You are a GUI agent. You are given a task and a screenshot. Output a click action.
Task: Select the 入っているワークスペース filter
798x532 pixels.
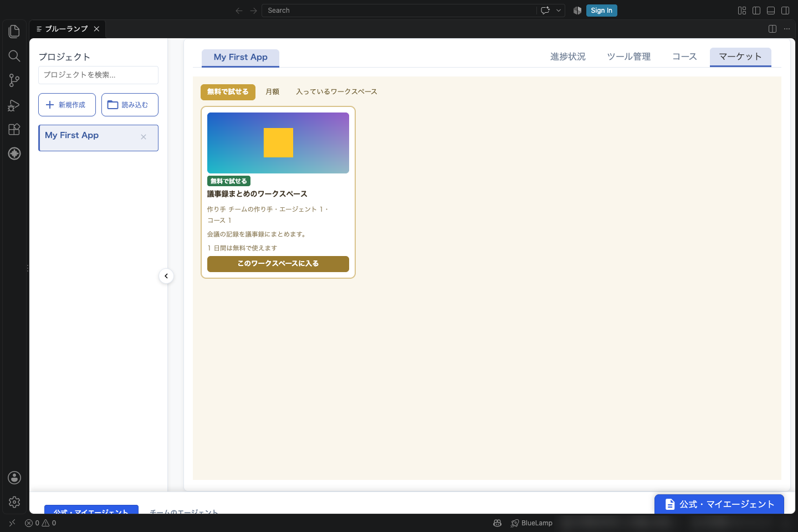coord(336,92)
